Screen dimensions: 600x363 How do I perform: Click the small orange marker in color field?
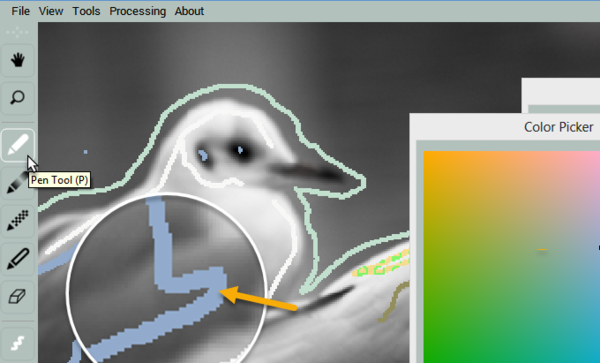tap(542, 249)
